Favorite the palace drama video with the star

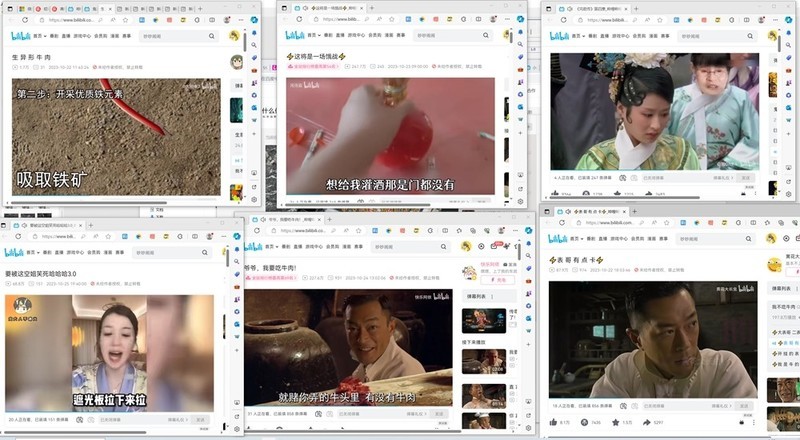coord(617,193)
